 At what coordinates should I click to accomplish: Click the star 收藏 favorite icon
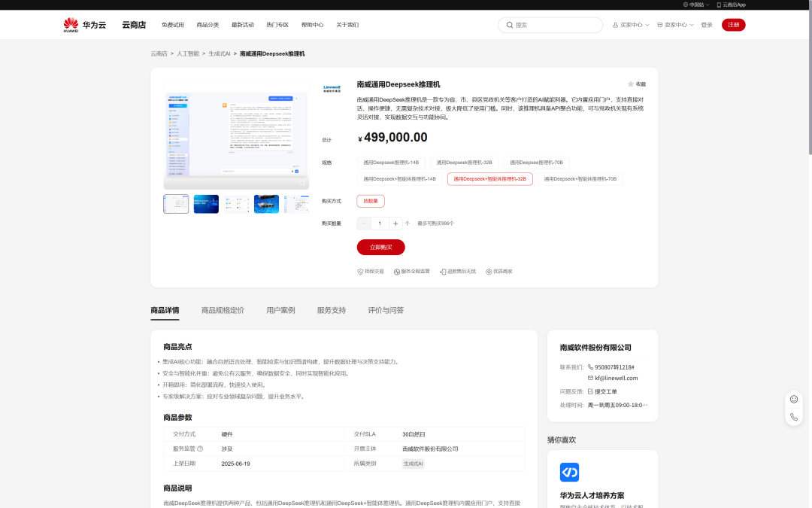[631, 84]
